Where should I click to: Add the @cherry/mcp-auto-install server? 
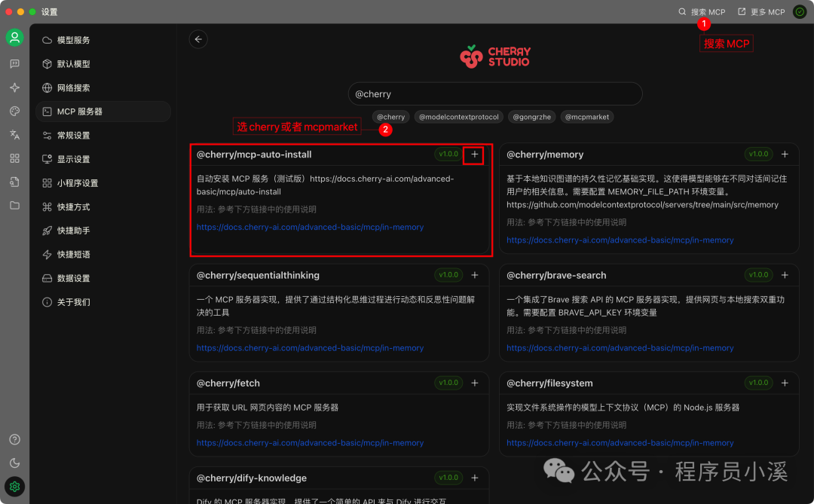pyautogui.click(x=475, y=154)
